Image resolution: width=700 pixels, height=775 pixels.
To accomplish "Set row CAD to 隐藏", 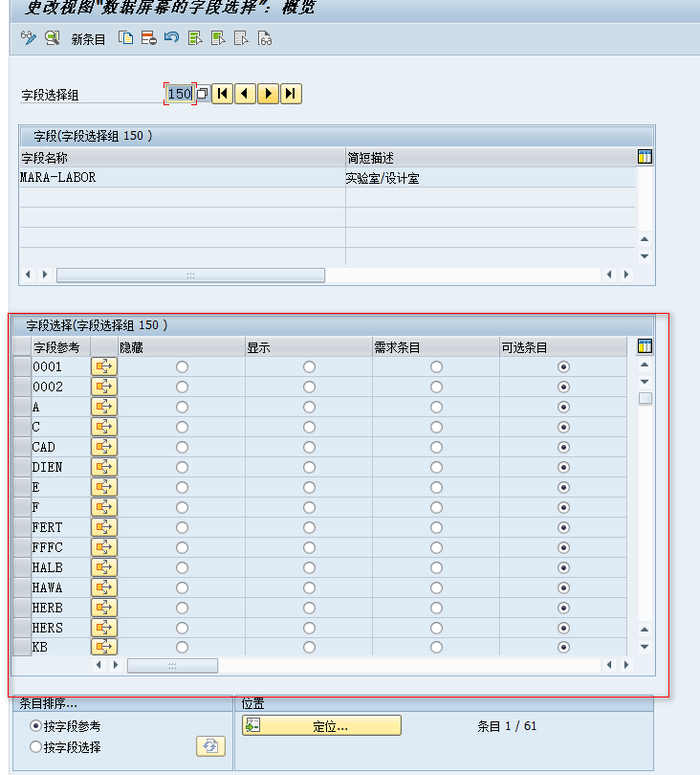I will point(183,447).
